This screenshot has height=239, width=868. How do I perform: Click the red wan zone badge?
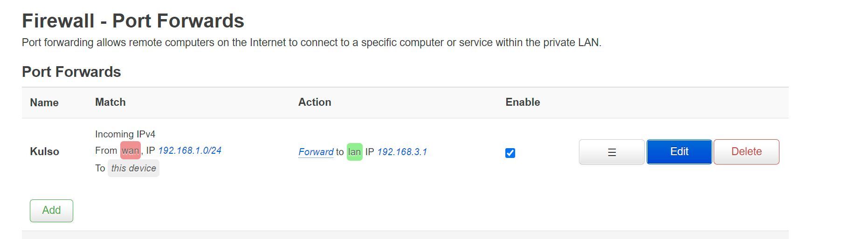click(131, 150)
